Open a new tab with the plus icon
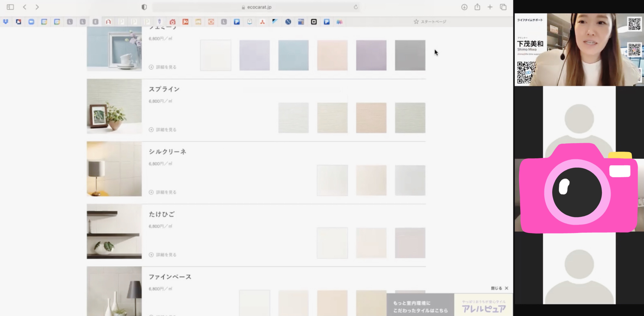This screenshot has width=644, height=316. point(490,7)
